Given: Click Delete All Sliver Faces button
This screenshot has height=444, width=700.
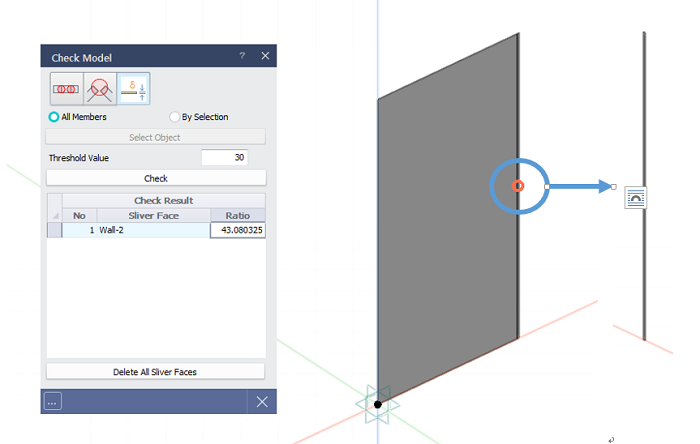Looking at the screenshot, I should pyautogui.click(x=156, y=372).
